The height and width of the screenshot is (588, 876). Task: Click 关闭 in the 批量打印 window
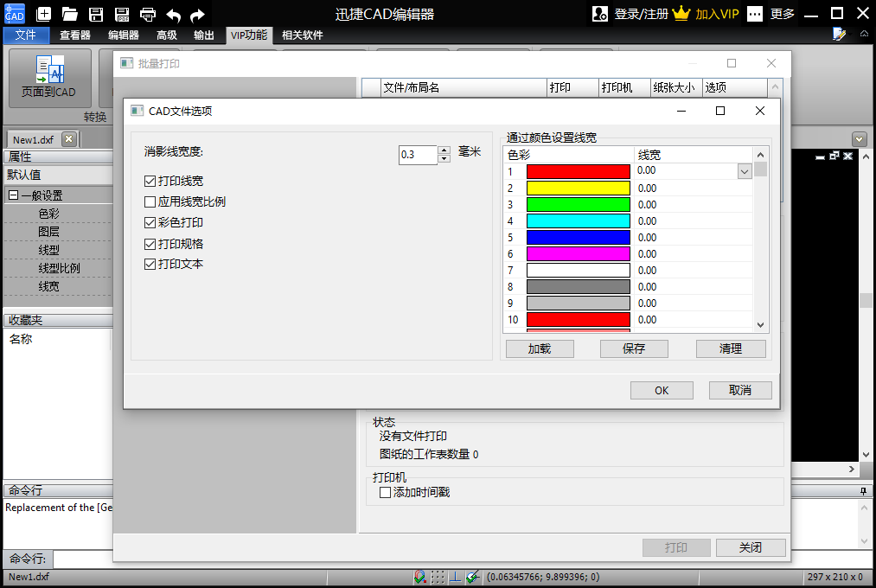751,548
